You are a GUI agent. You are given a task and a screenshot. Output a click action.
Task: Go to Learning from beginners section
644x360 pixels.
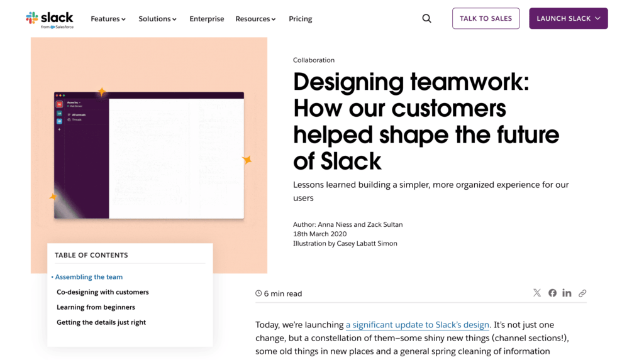[96, 307]
